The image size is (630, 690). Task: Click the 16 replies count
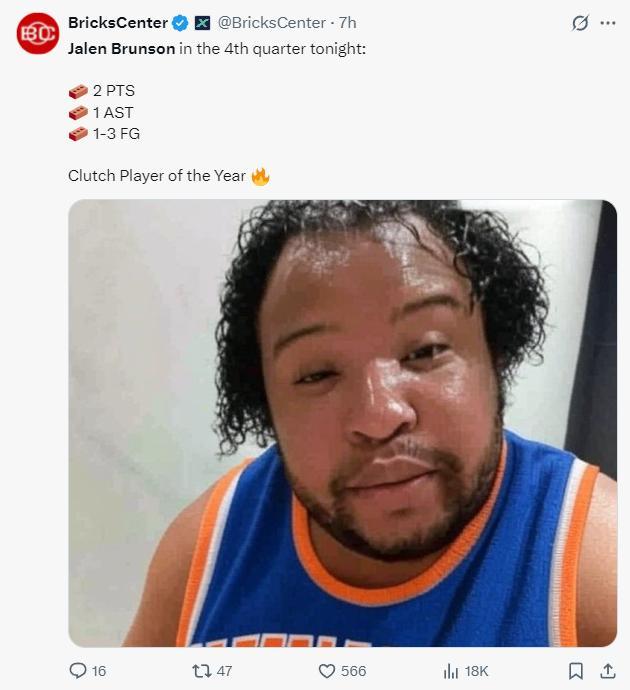coord(99,671)
